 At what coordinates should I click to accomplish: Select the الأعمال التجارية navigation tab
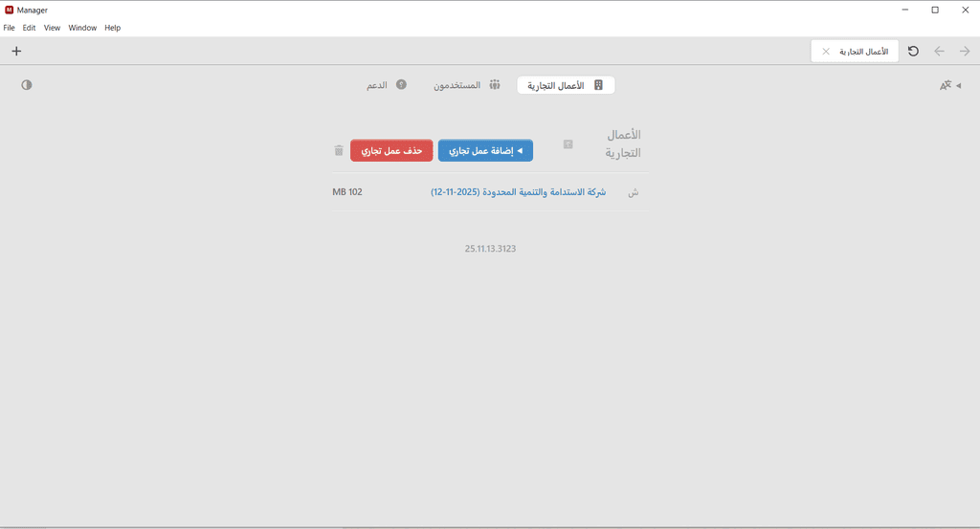(x=566, y=85)
